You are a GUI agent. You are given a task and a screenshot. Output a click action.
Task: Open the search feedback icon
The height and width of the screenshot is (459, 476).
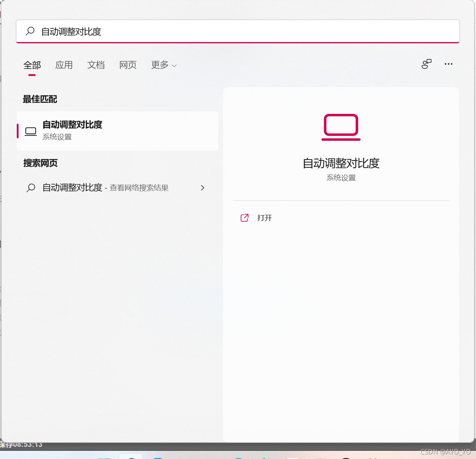426,64
